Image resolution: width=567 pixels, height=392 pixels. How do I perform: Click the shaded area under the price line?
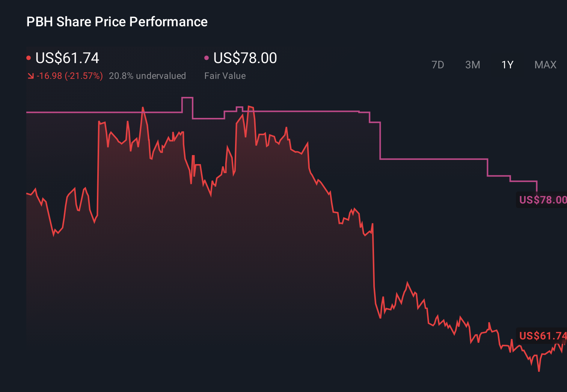pos(188,225)
